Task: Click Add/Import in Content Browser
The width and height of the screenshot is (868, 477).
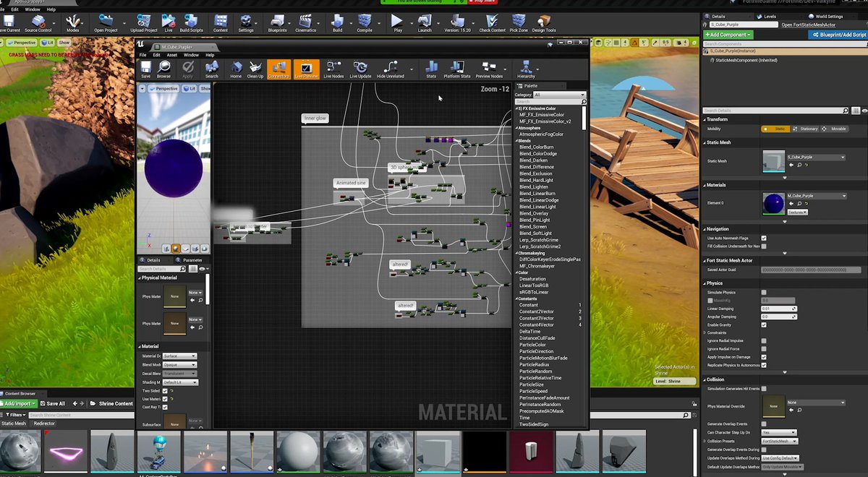Action: tap(18, 403)
